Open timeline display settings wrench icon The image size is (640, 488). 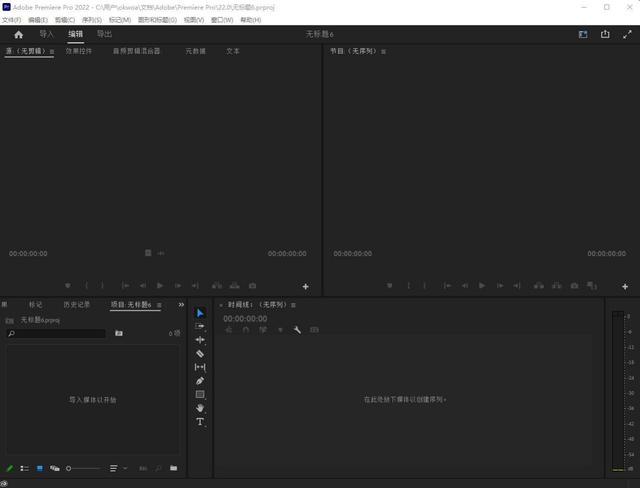tap(297, 330)
